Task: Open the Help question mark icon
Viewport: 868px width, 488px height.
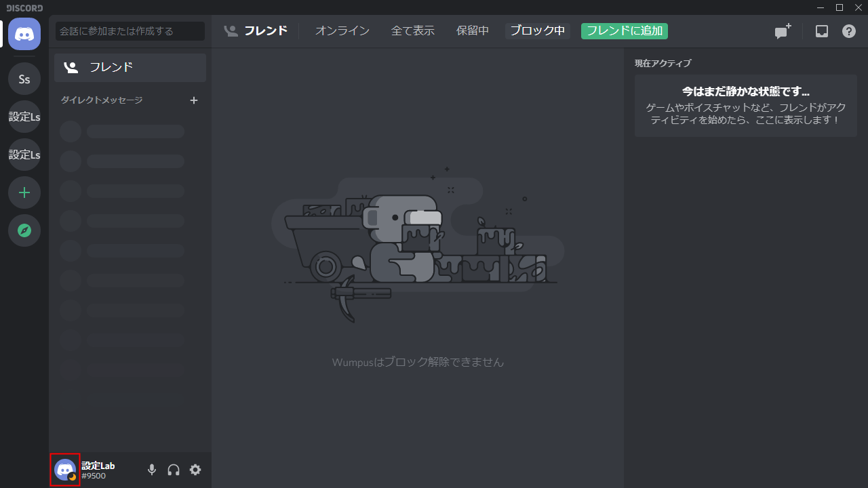Action: [x=849, y=31]
